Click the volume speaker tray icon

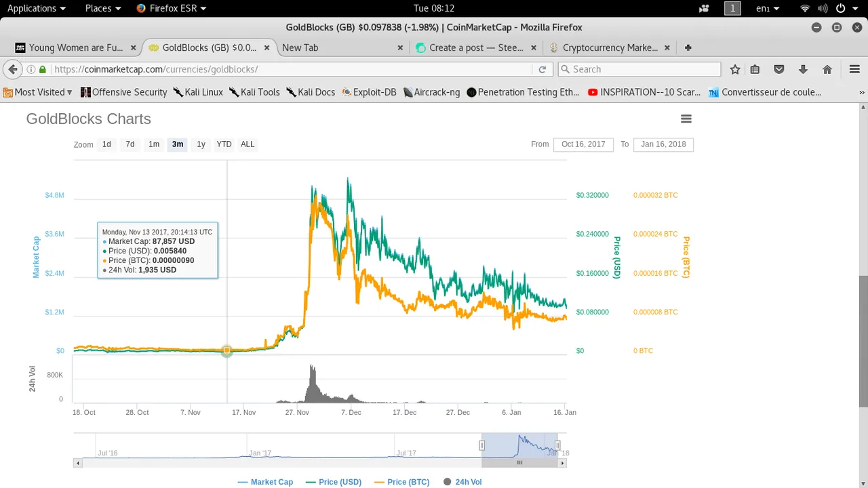click(x=822, y=8)
